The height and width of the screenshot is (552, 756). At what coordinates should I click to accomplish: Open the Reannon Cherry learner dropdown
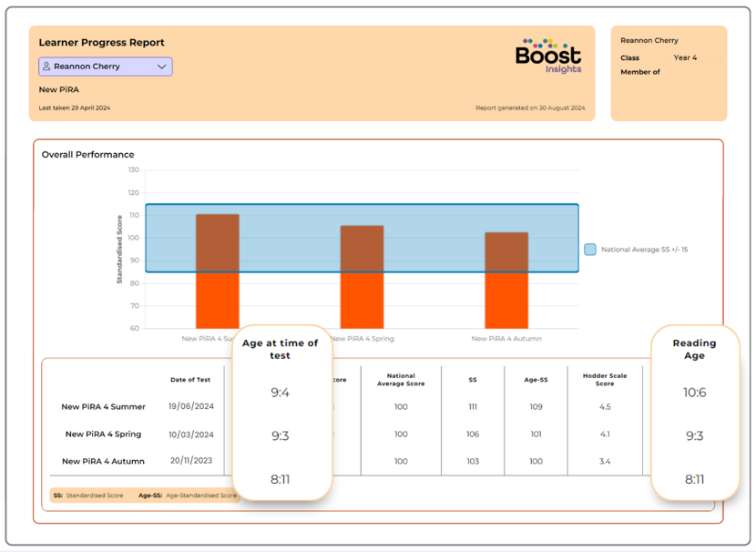(x=105, y=66)
